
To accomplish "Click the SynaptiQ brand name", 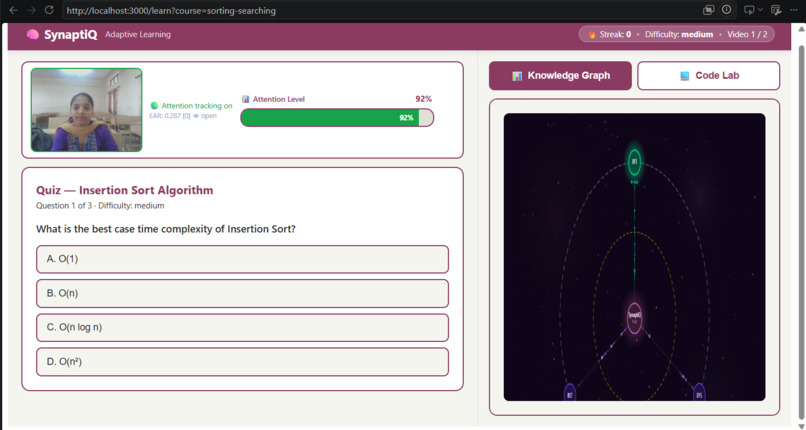I will (70, 34).
